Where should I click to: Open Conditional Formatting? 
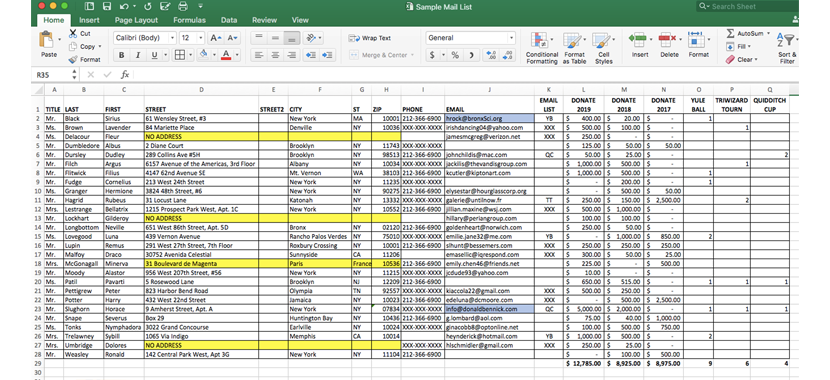pos(542,48)
